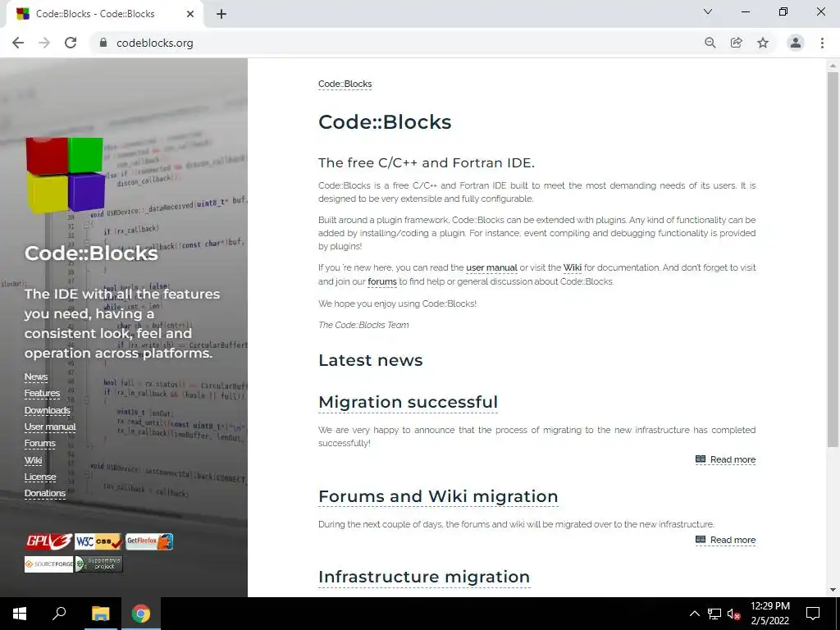Click the zoom magnifier icon in address bar

pyautogui.click(x=710, y=43)
